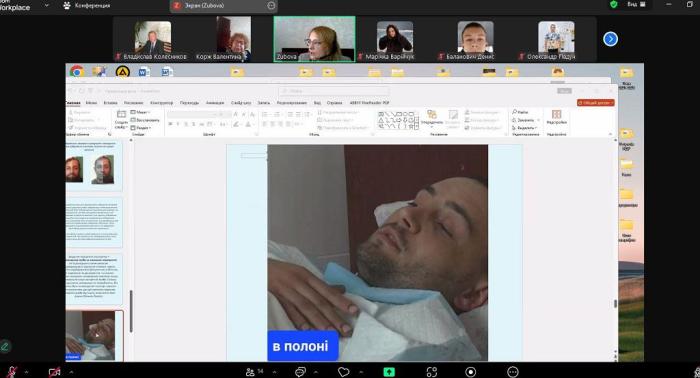Open the Макет layout dropdown

[141, 112]
